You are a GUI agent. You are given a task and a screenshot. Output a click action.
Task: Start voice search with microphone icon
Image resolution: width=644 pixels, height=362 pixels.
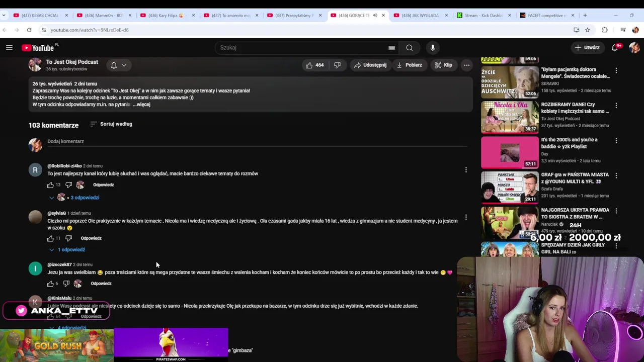coord(433,48)
